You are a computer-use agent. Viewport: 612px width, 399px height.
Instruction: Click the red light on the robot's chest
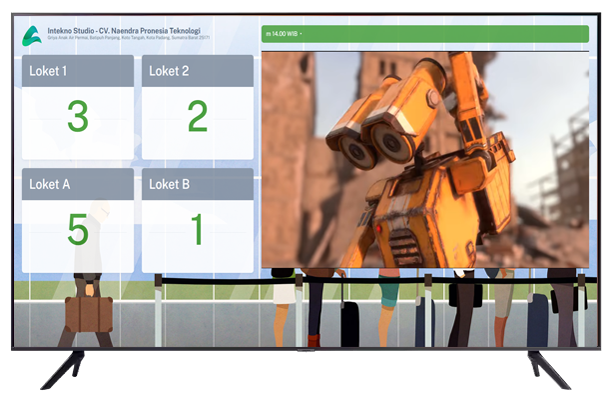pyautogui.click(x=378, y=229)
